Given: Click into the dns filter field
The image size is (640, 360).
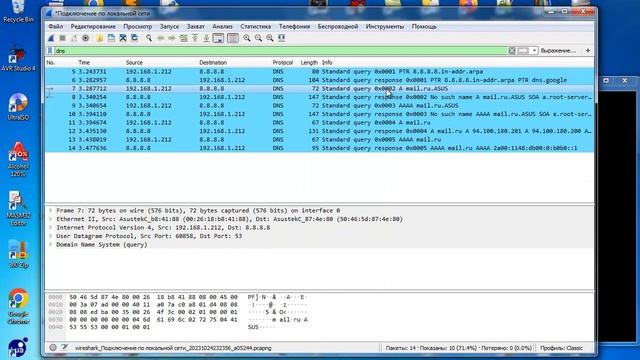Looking at the screenshot, I should (281, 51).
